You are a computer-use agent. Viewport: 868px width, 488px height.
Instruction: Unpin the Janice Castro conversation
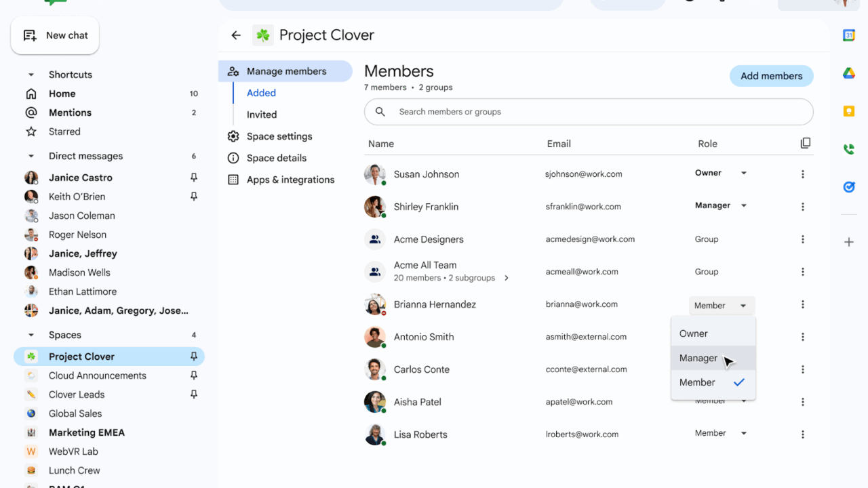193,178
